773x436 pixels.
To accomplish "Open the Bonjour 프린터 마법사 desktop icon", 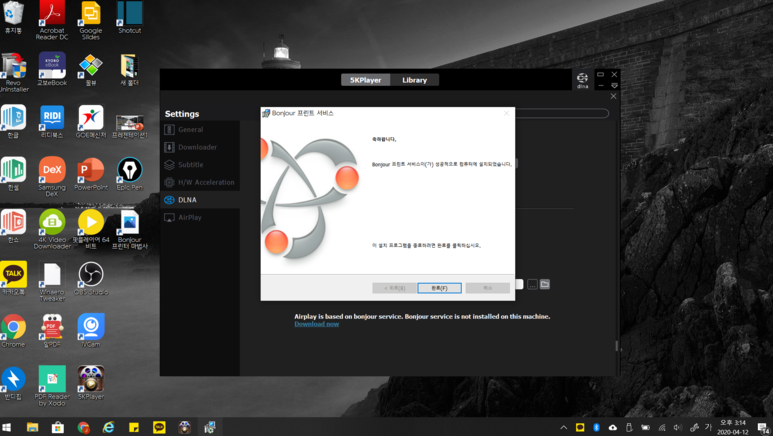I will tap(130, 229).
